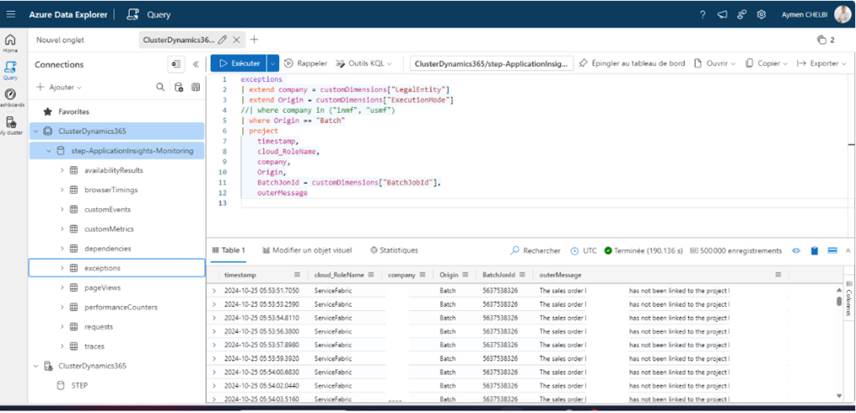Screen dimensions: 856x413
Task: Open the outerMessage column menu icon
Action: pos(778,275)
